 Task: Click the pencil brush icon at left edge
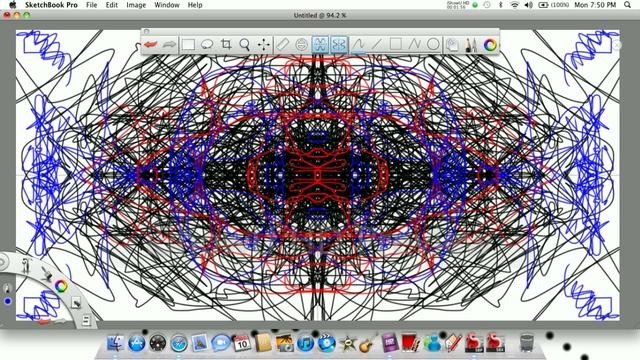point(8,288)
